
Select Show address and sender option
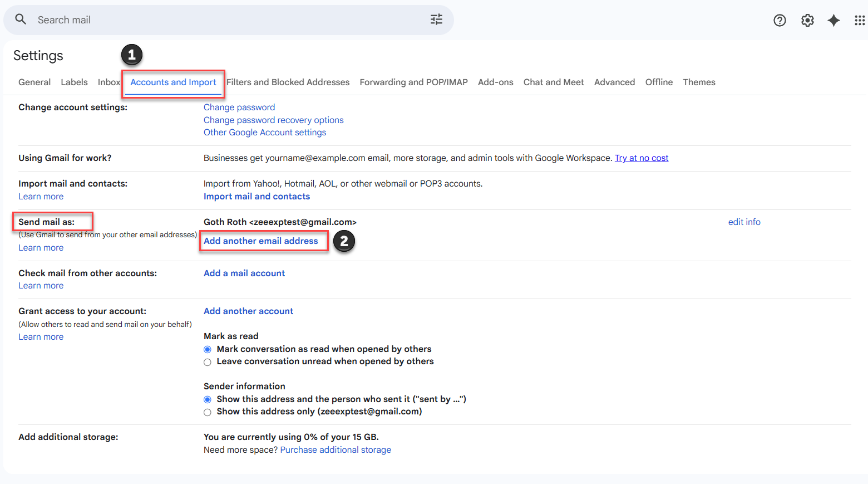[208, 399]
